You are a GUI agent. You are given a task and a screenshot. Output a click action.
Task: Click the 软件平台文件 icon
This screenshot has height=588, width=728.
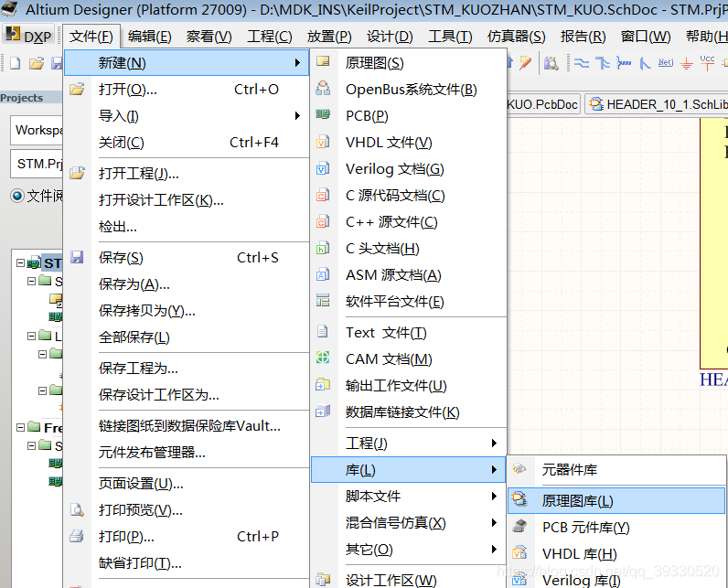[323, 300]
